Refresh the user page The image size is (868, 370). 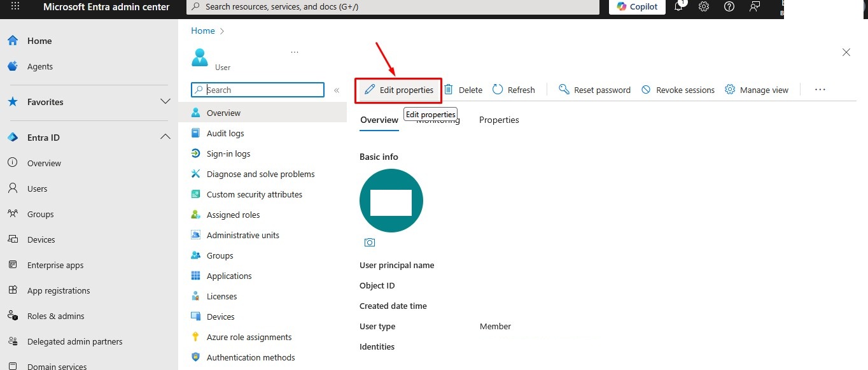[x=514, y=90]
